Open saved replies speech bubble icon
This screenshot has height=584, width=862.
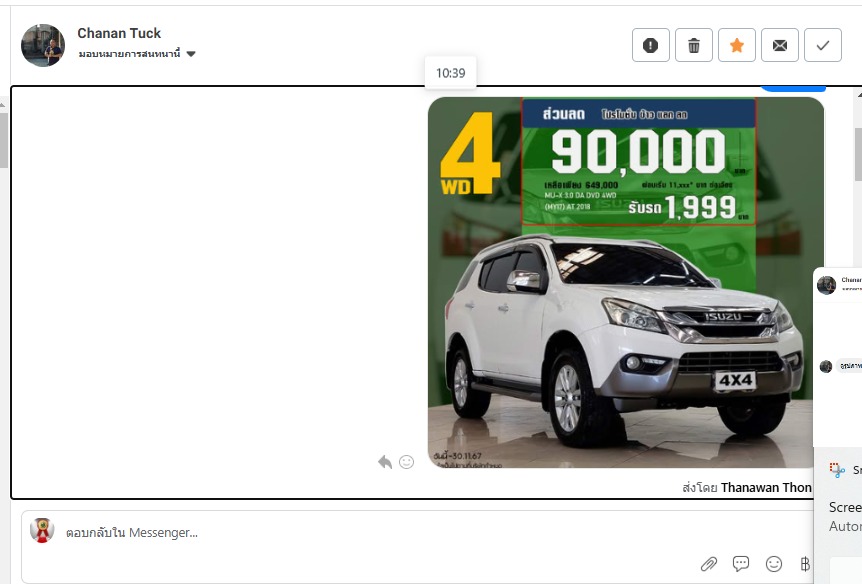pyautogui.click(x=741, y=564)
